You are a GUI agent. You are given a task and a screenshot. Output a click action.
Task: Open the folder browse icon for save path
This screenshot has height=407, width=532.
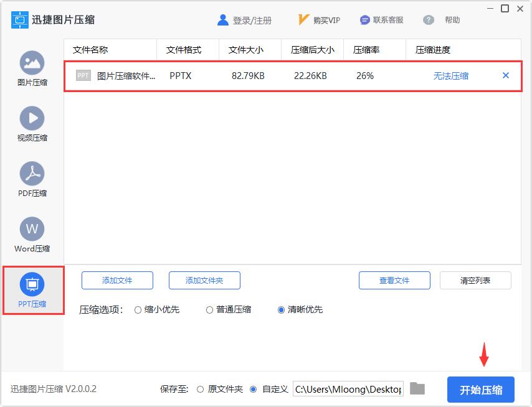[417, 388]
